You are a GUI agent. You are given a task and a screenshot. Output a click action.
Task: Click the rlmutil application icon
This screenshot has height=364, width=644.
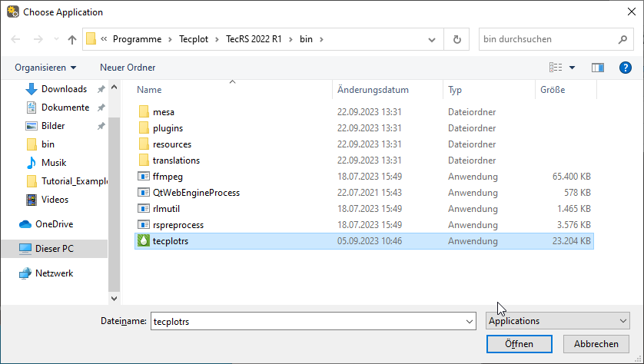tap(144, 208)
